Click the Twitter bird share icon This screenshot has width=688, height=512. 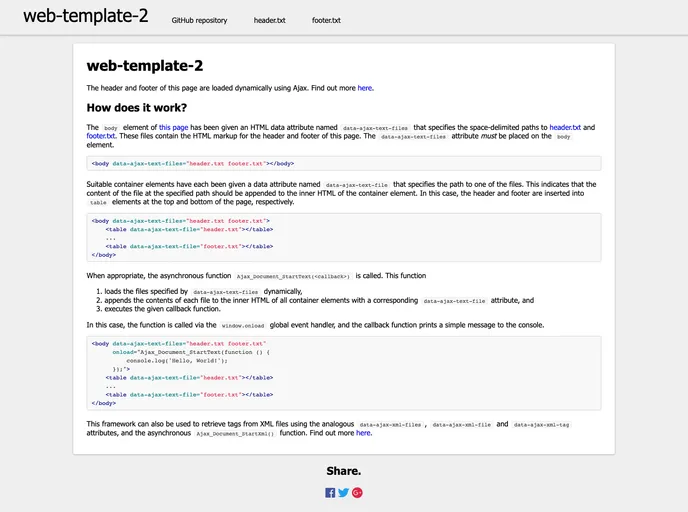pyautogui.click(x=343, y=492)
